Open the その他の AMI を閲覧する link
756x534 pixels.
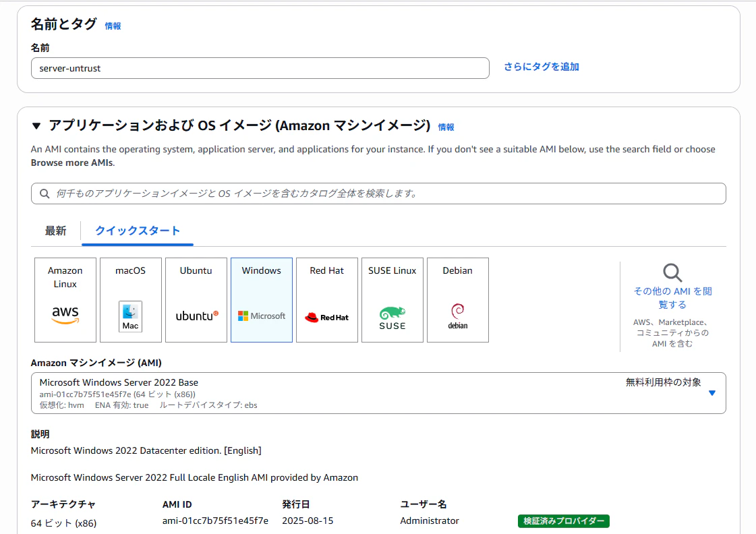pyautogui.click(x=672, y=298)
